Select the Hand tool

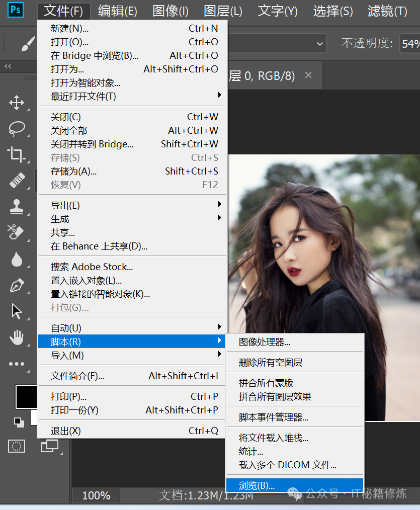point(17,338)
